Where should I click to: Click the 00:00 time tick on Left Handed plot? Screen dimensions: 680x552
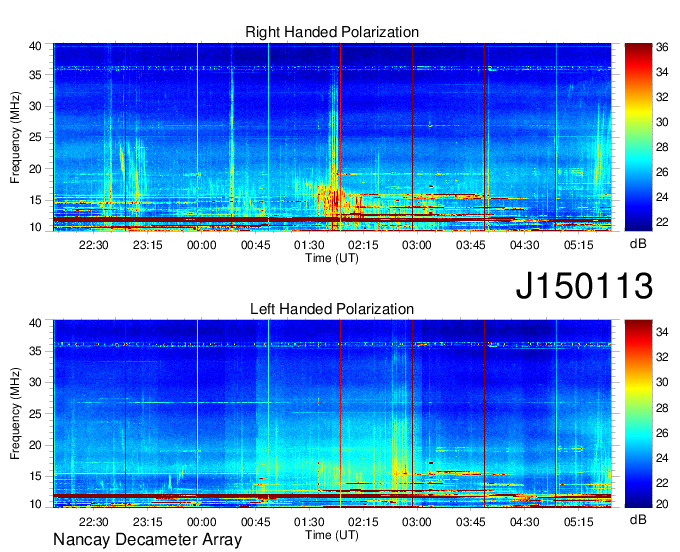(x=201, y=522)
